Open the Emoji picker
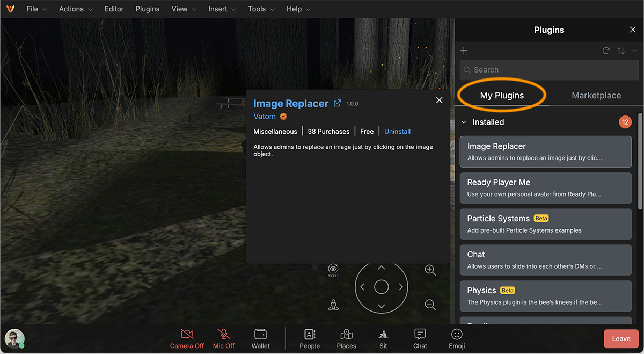The image size is (644, 354). [x=457, y=339]
